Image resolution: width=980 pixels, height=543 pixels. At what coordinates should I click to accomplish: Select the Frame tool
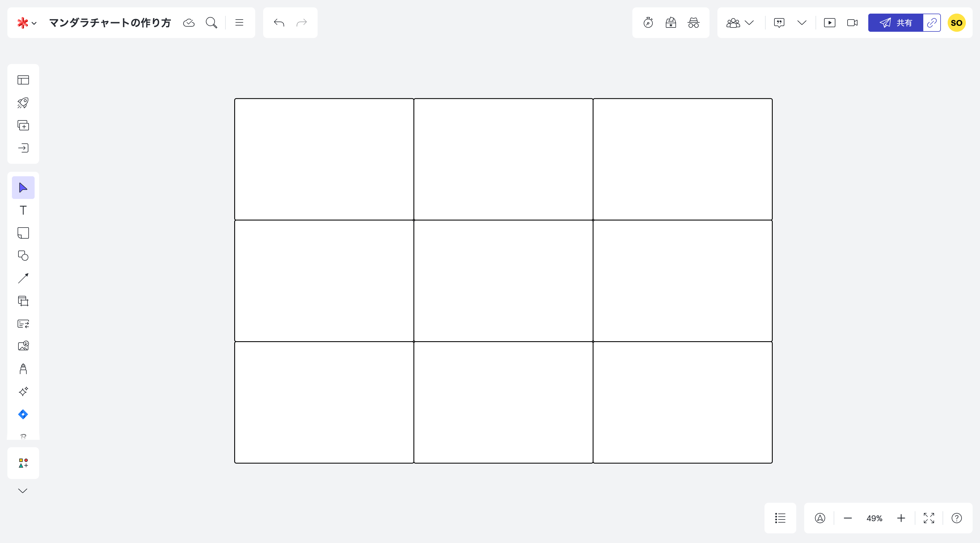pyautogui.click(x=23, y=301)
